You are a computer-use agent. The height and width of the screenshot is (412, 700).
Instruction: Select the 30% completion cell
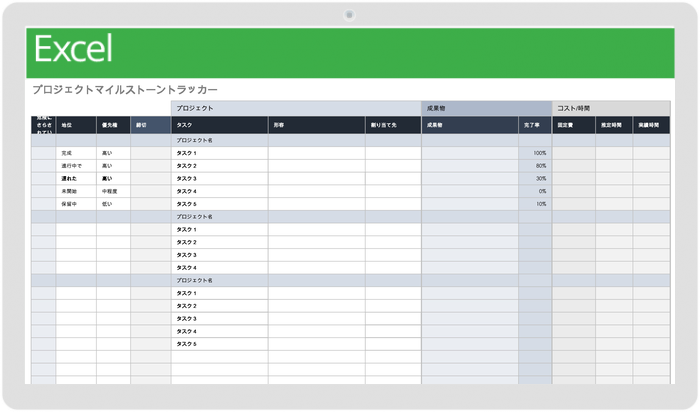(x=535, y=179)
